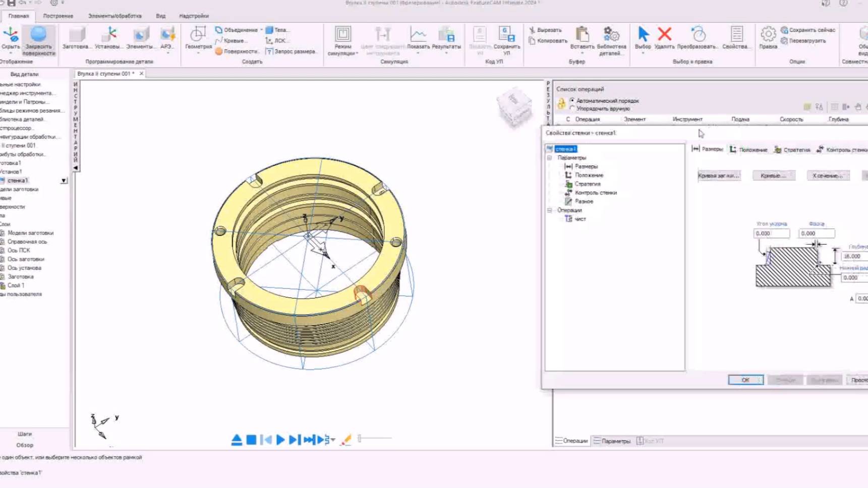This screenshot has width=868, height=488.
Task: Open the стенка1 dropdown arrow in part view
Action: pyautogui.click(x=64, y=180)
